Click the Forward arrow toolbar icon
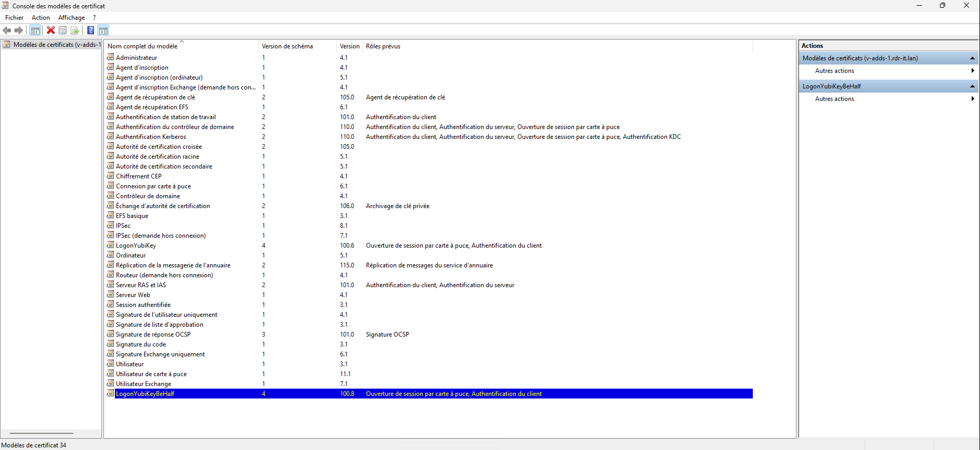Viewport: 980px width, 450px height. tap(19, 30)
